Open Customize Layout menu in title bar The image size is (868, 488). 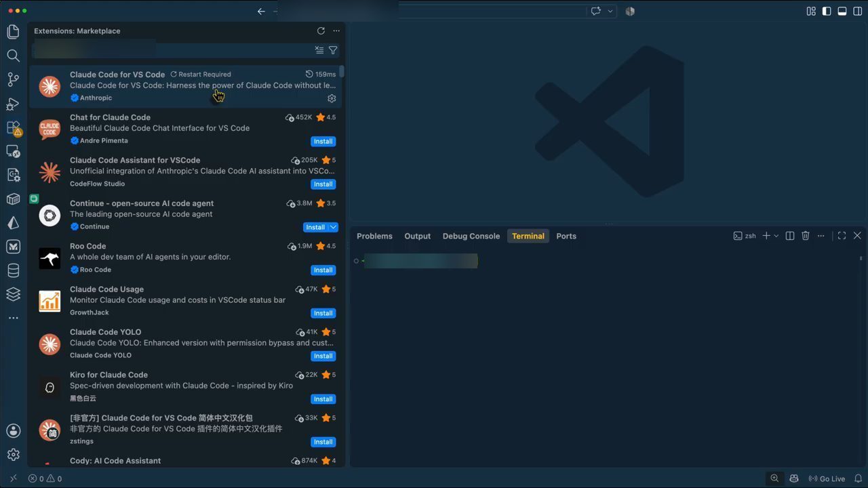pyautogui.click(x=811, y=11)
